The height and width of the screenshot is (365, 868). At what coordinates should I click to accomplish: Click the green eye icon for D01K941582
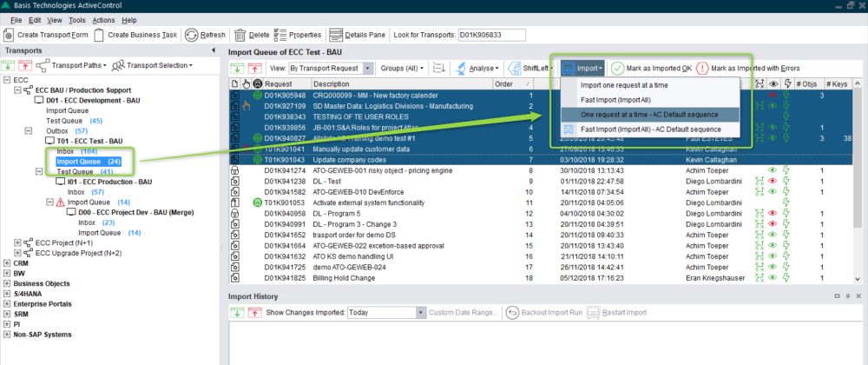[x=773, y=192]
